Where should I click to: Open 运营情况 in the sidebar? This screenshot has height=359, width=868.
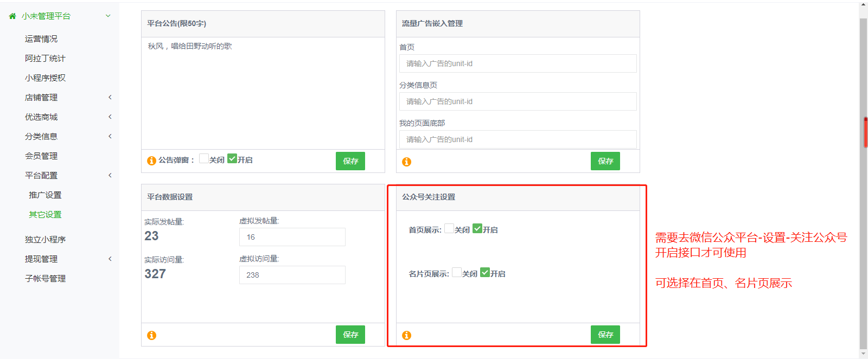[41, 39]
